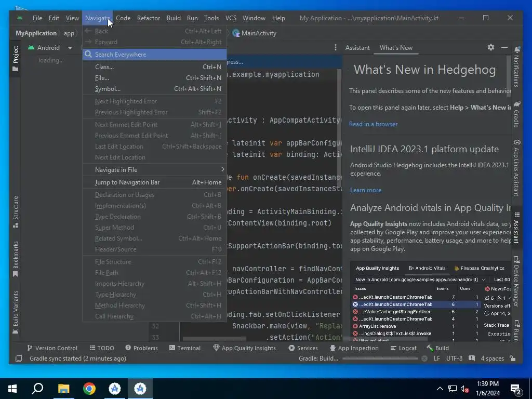Open App Links Assistant side panel
532x399 pixels.
pyautogui.click(x=516, y=168)
